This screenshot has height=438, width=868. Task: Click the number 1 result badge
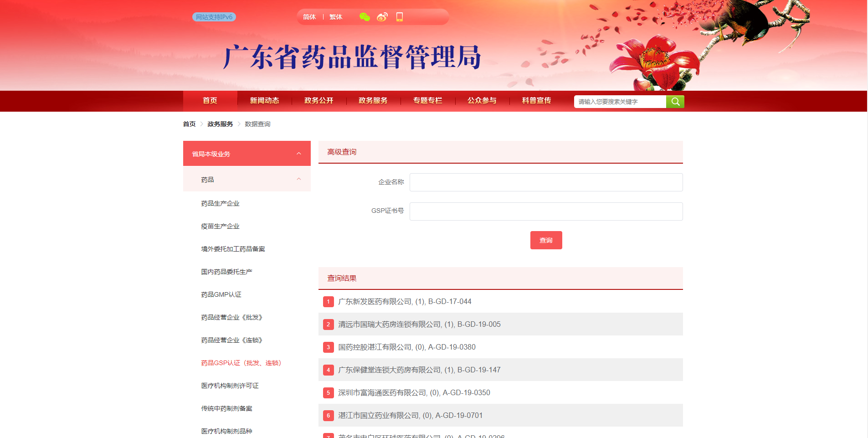tap(328, 302)
